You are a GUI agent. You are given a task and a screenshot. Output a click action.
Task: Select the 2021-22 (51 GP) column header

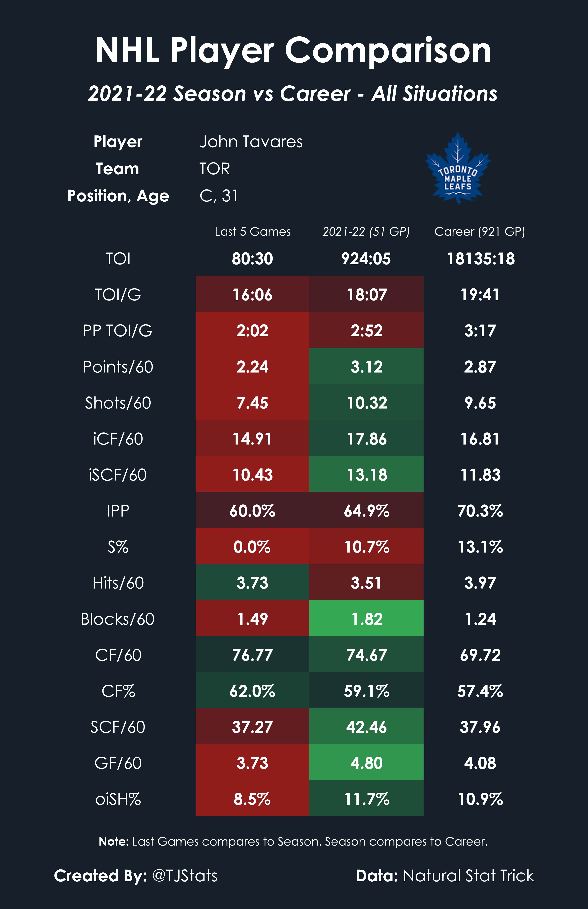tap(366, 232)
